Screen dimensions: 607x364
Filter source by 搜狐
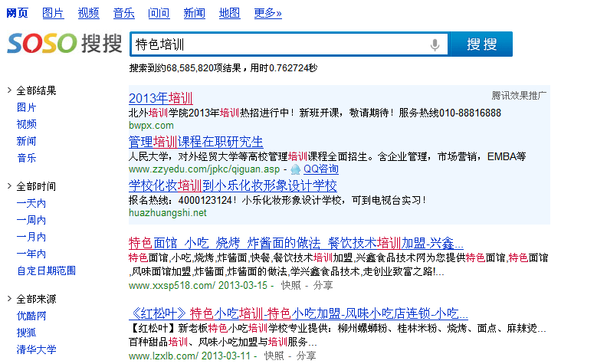26,333
